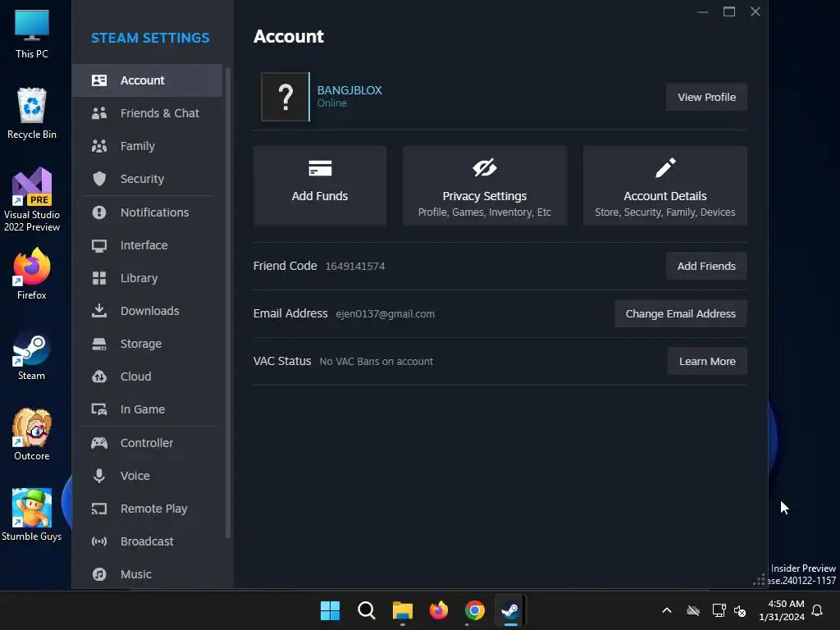Click the Music note icon
Image resolution: width=840 pixels, height=630 pixels.
[x=99, y=574]
